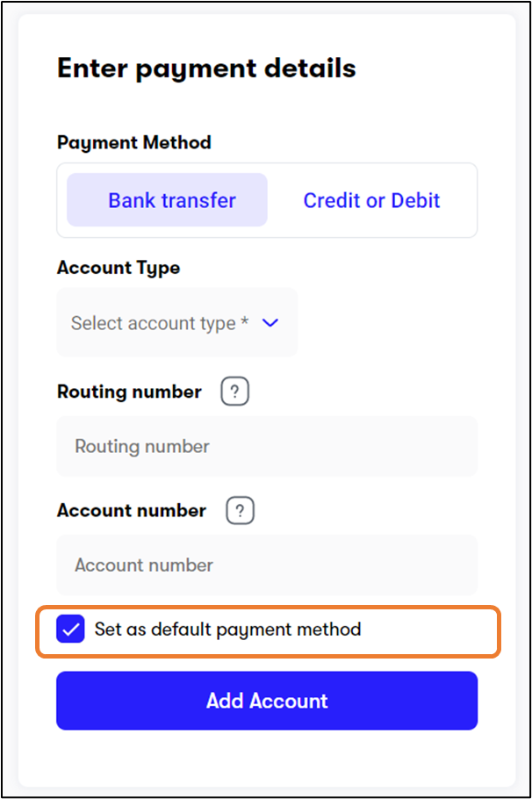Uncheck the default payment method checkbox
The image size is (532, 799).
70,629
